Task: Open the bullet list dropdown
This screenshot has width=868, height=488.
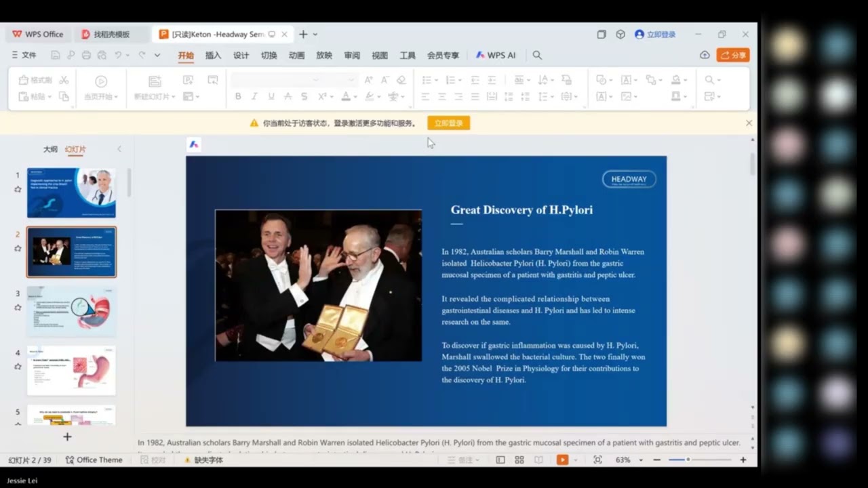Action: pyautogui.click(x=435, y=80)
